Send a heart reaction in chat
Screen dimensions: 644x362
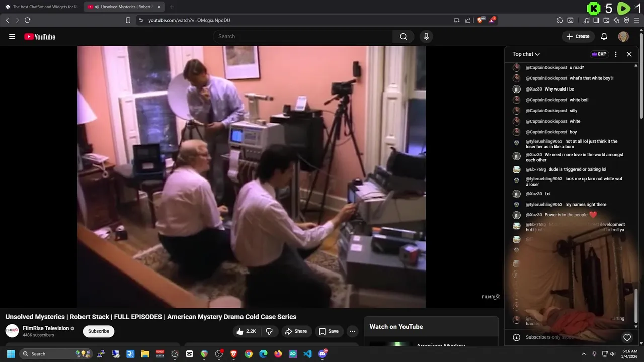pyautogui.click(x=627, y=337)
